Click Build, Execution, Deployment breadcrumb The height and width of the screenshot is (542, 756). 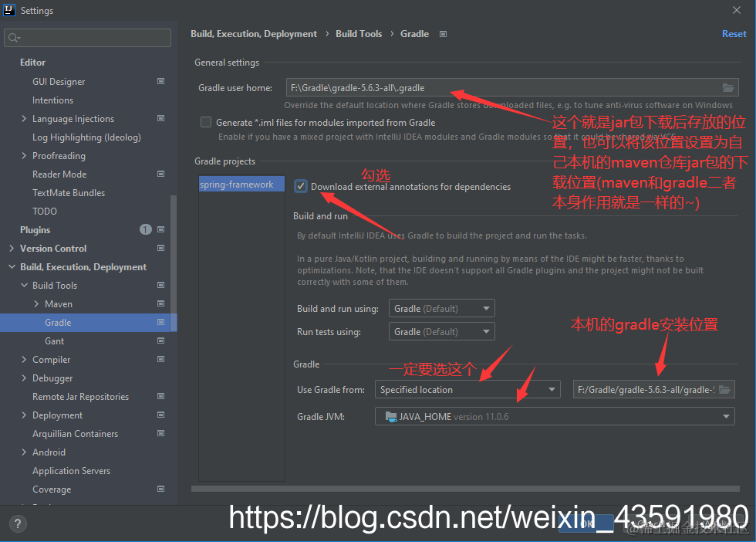(x=254, y=34)
